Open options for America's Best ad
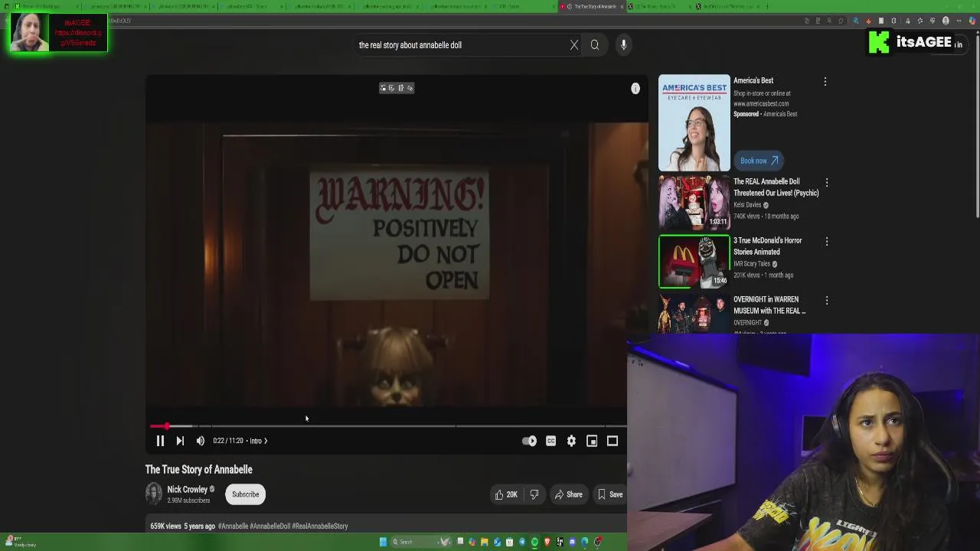Image resolution: width=980 pixels, height=551 pixels. 825,81
